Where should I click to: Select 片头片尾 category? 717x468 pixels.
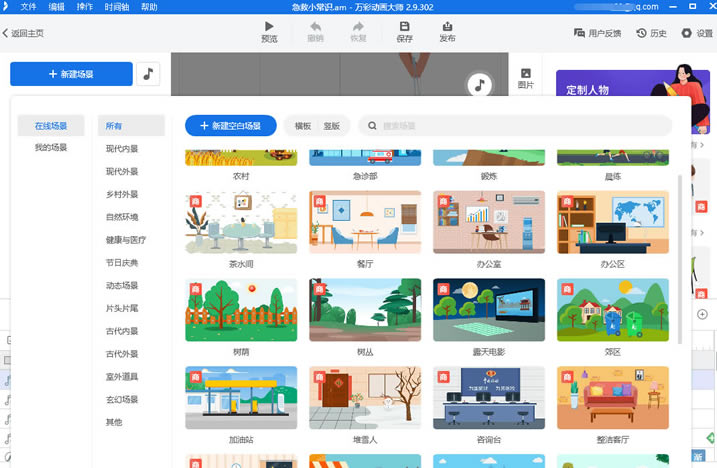click(122, 308)
